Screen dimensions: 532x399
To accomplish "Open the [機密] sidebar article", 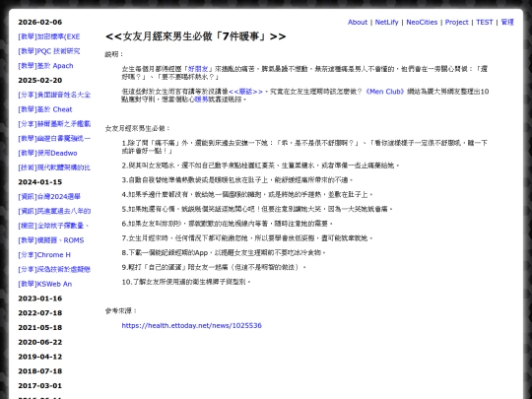I will 53,226.
